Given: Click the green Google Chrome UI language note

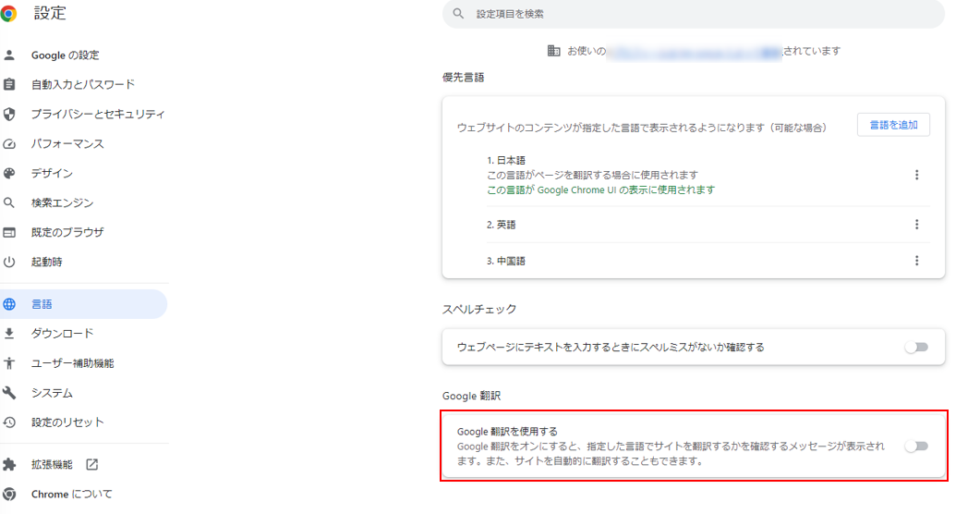Looking at the screenshot, I should click(600, 190).
